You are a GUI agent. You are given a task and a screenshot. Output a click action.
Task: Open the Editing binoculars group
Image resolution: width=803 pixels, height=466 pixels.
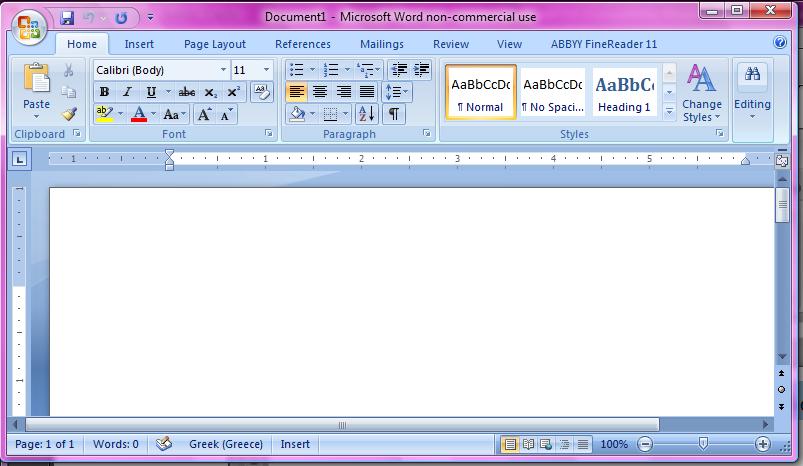pyautogui.click(x=752, y=74)
